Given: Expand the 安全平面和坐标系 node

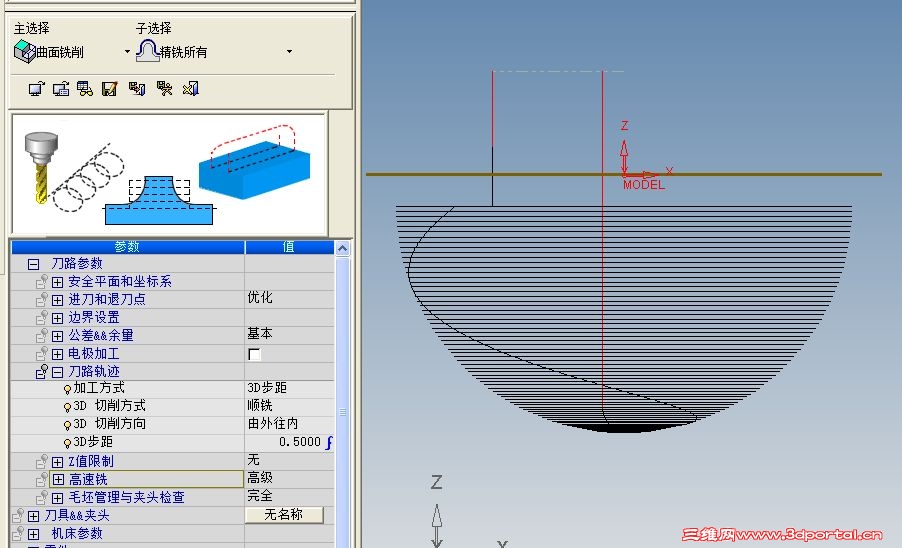Looking at the screenshot, I should (x=58, y=282).
